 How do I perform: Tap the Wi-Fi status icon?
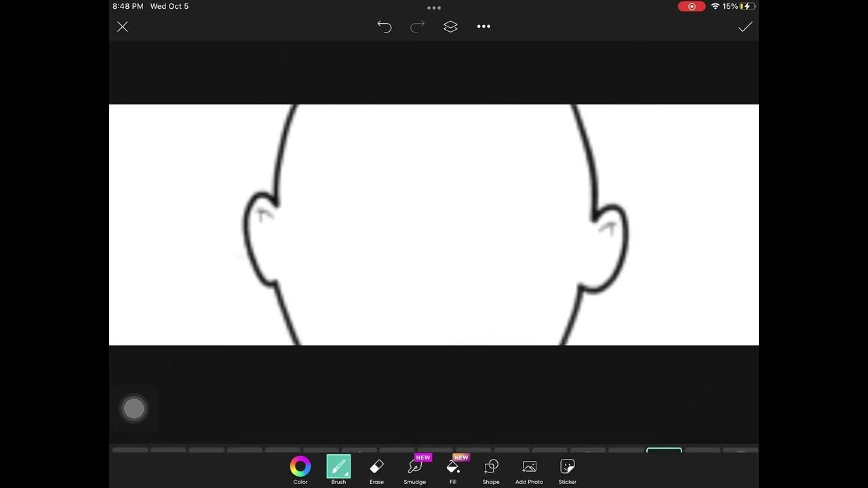715,6
